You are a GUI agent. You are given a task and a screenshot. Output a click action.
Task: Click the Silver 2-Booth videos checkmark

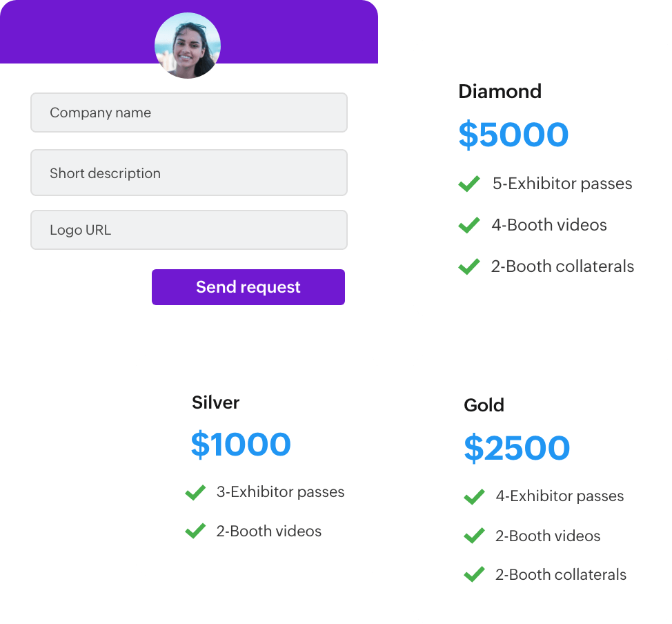[195, 531]
